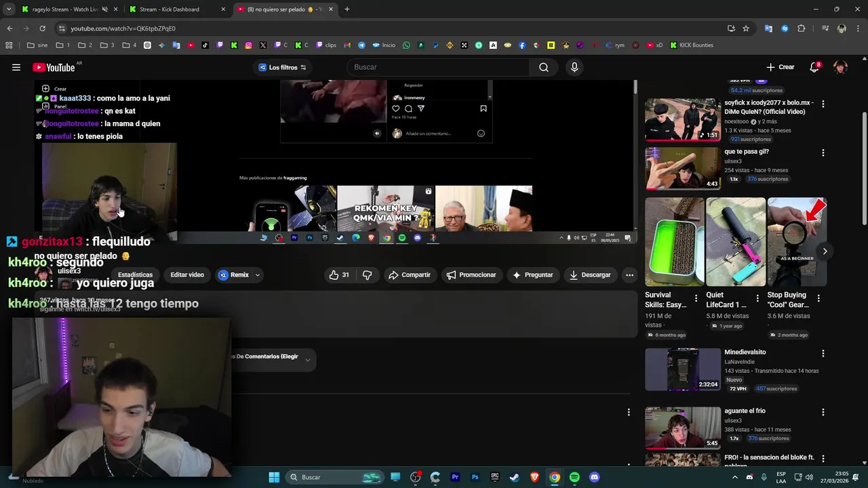The width and height of the screenshot is (868, 488).
Task: Click the Editar video button
Action: click(187, 275)
